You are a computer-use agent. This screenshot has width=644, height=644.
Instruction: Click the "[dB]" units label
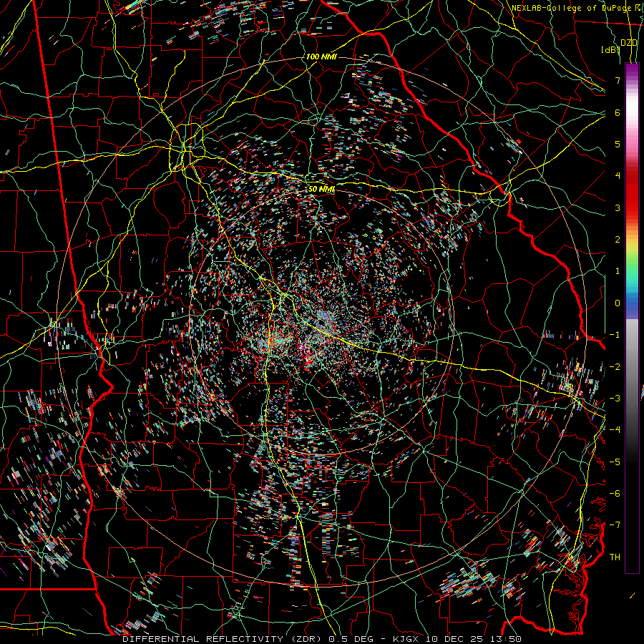pyautogui.click(x=610, y=49)
